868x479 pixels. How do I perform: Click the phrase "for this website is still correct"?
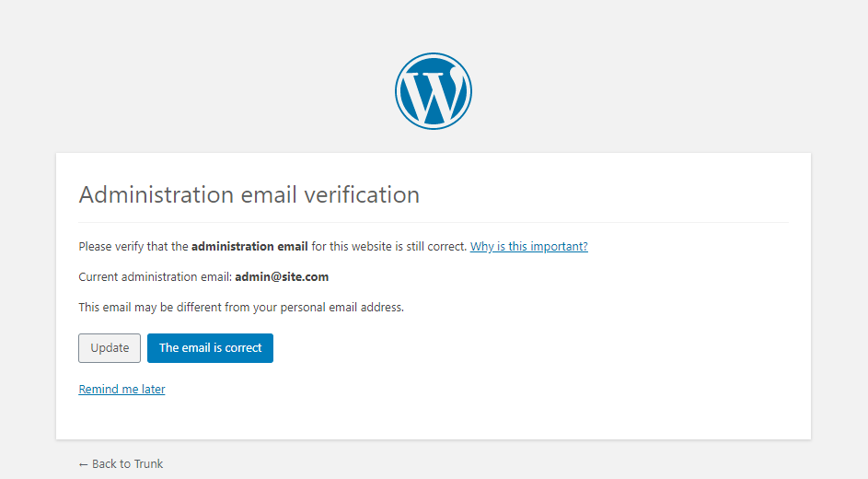[x=388, y=247]
